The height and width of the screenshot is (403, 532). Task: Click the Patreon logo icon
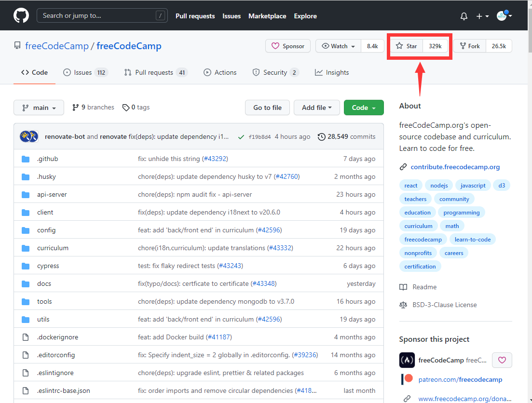click(407, 379)
